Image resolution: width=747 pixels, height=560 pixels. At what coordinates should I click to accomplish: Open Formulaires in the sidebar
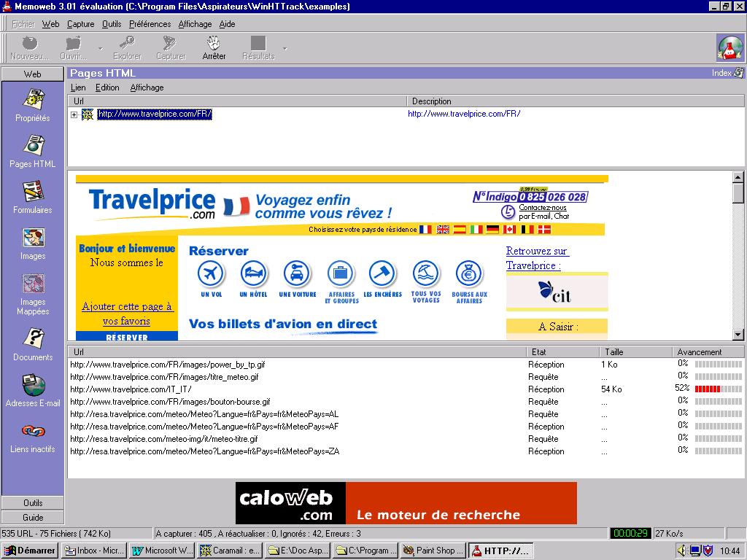tap(32, 198)
